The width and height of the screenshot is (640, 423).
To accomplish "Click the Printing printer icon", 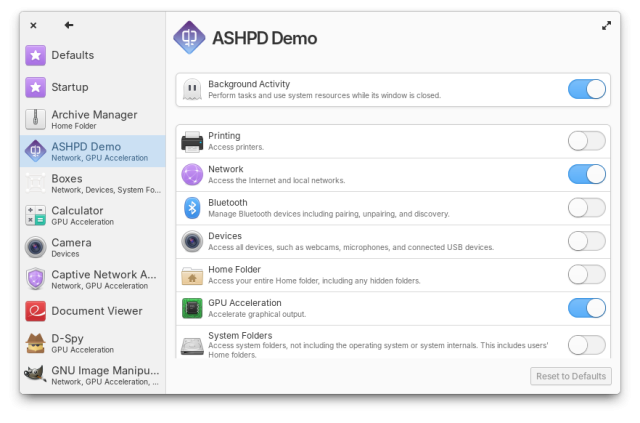I will tap(192, 141).
